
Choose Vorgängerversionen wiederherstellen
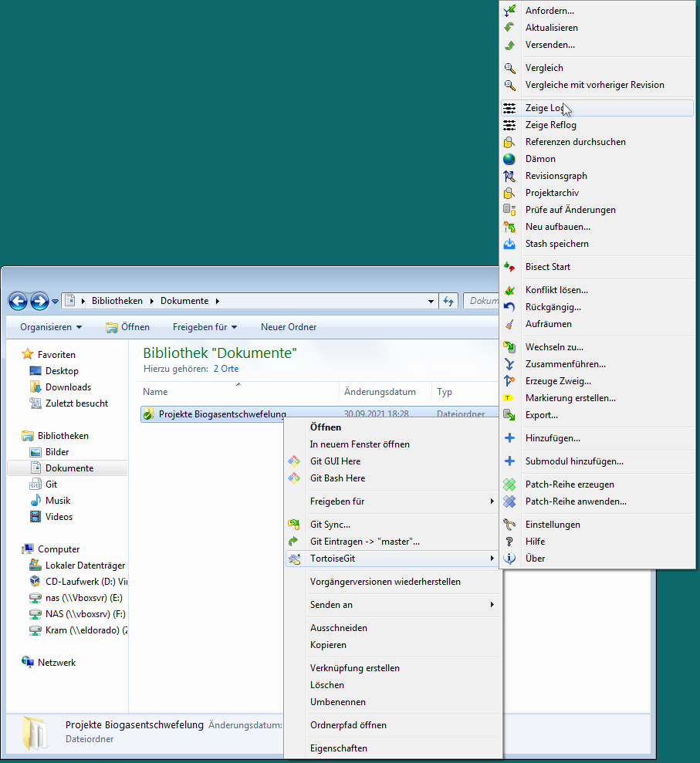[x=394, y=582]
